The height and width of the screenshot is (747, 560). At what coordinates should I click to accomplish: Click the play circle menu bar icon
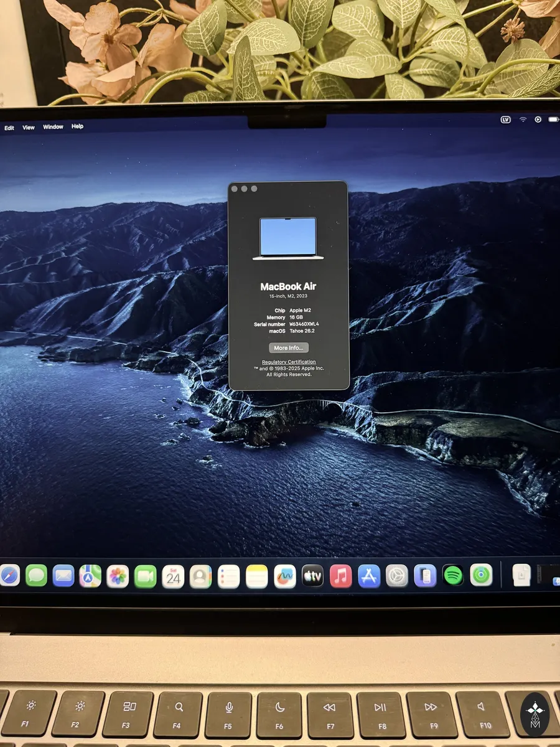(538, 120)
